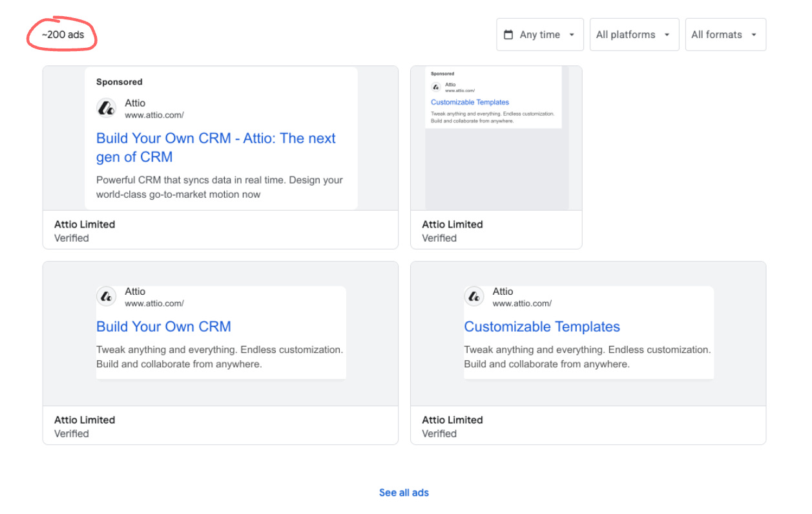Click Attio Limited under the first ad
The width and height of the screenshot is (812, 514).
point(85,224)
